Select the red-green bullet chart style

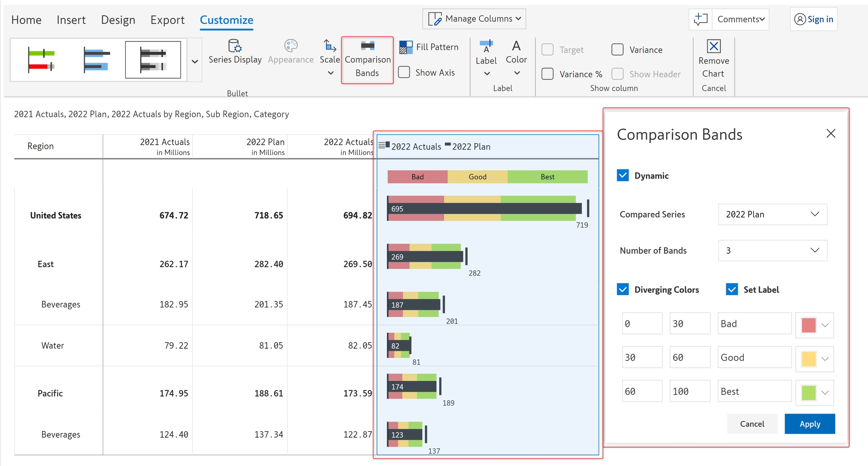coord(41,60)
